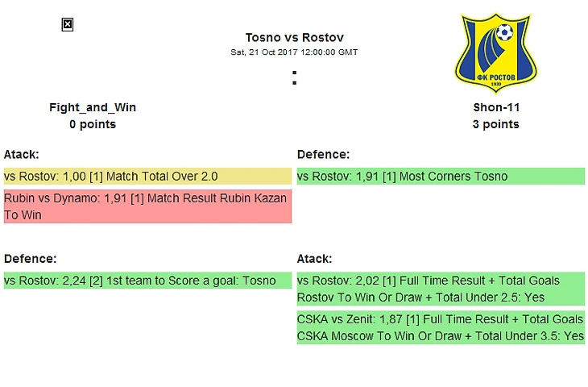Select the Fight_and_Win player name
The width and height of the screenshot is (588, 387).
click(93, 107)
